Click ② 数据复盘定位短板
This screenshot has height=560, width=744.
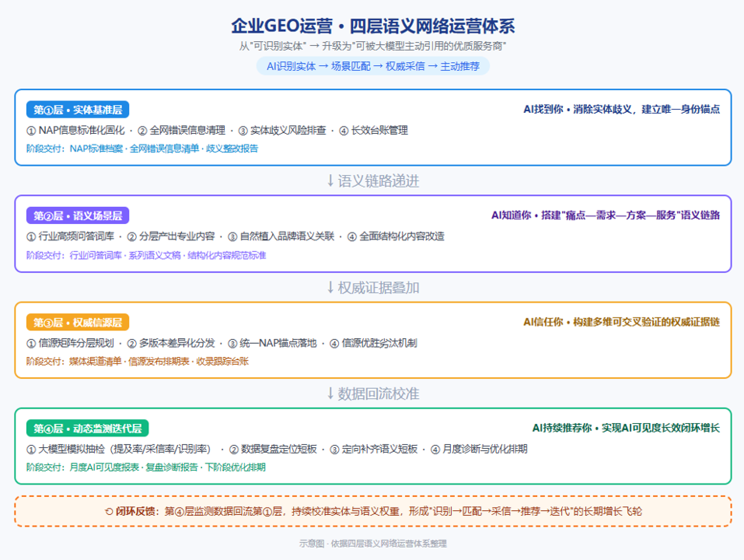pos(273,449)
